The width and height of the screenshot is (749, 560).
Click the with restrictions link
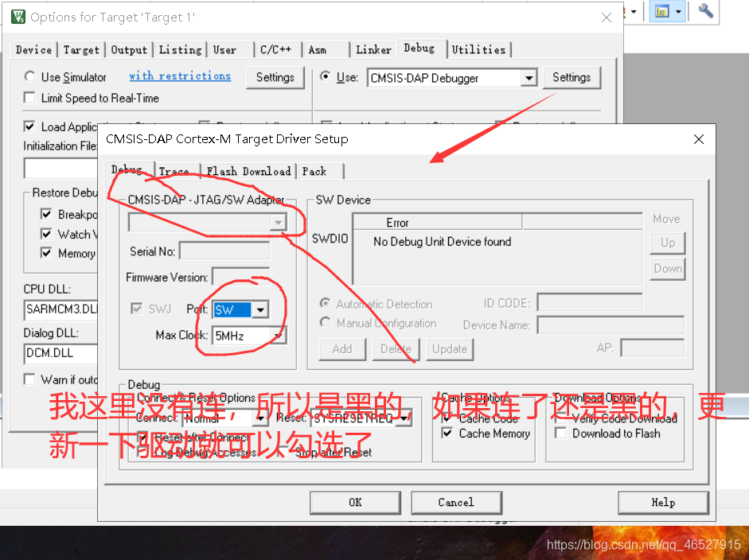180,76
